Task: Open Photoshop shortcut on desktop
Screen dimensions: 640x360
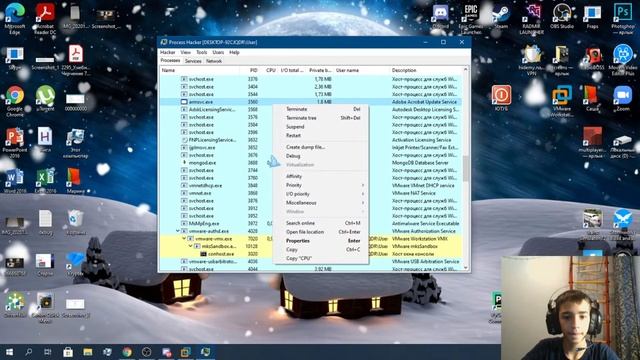Action: tap(623, 18)
